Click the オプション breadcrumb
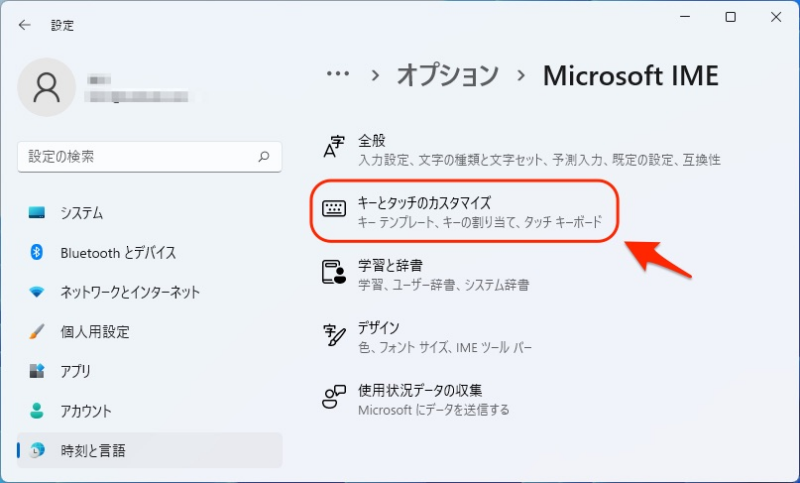800x483 pixels. point(447,75)
